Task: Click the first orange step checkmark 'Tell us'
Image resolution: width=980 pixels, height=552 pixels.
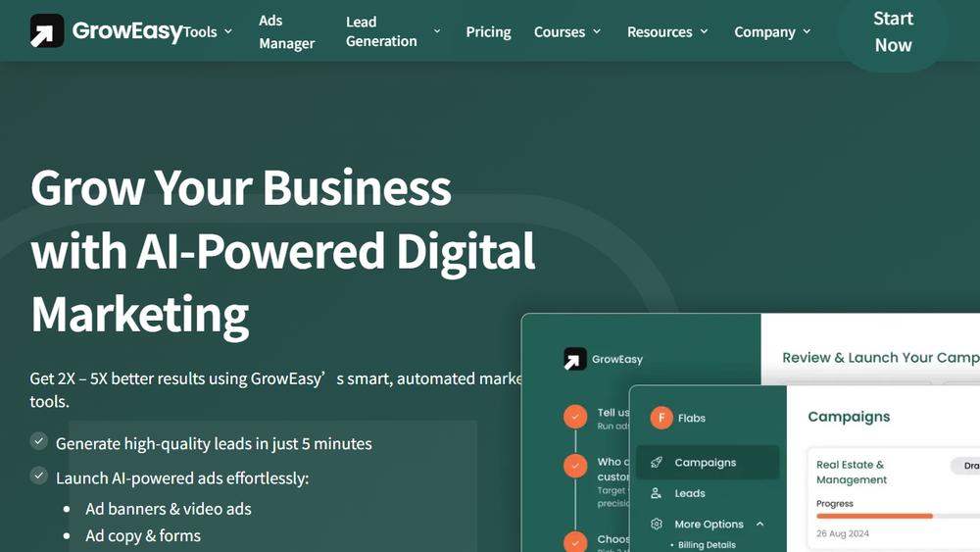Action: [575, 417]
